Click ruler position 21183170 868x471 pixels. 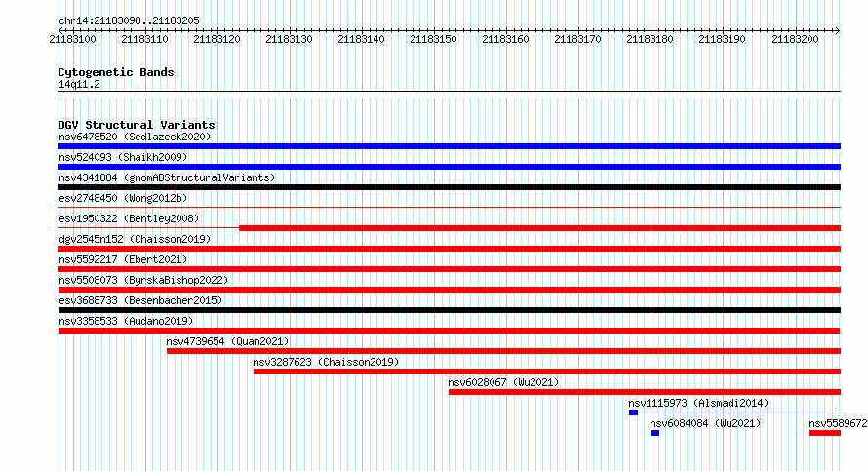[x=578, y=39]
